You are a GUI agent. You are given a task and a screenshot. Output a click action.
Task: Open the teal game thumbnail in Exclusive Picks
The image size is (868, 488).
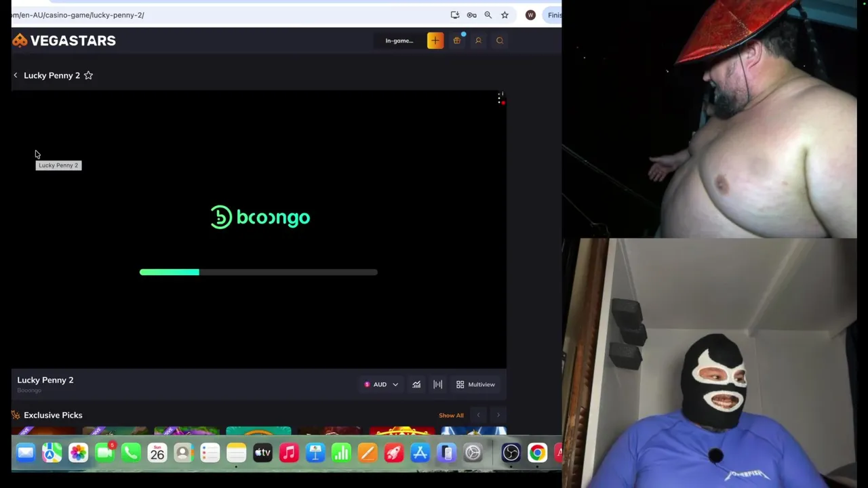(258, 431)
